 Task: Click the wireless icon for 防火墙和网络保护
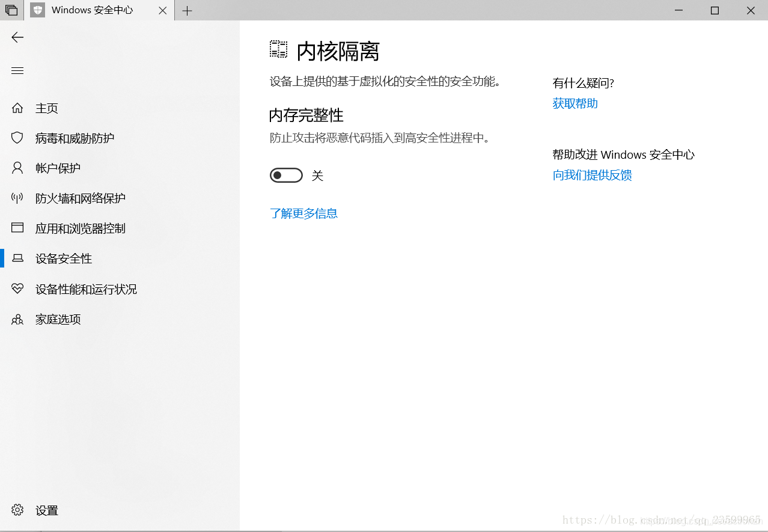point(17,198)
